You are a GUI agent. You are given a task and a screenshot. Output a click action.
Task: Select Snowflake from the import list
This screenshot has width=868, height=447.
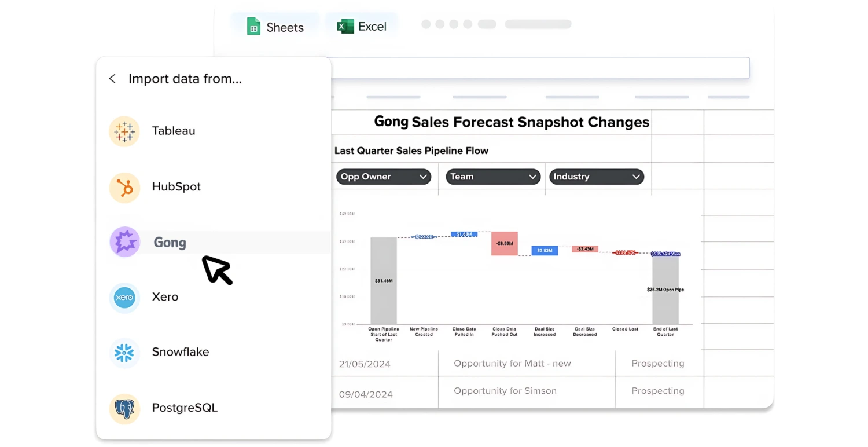click(x=181, y=352)
